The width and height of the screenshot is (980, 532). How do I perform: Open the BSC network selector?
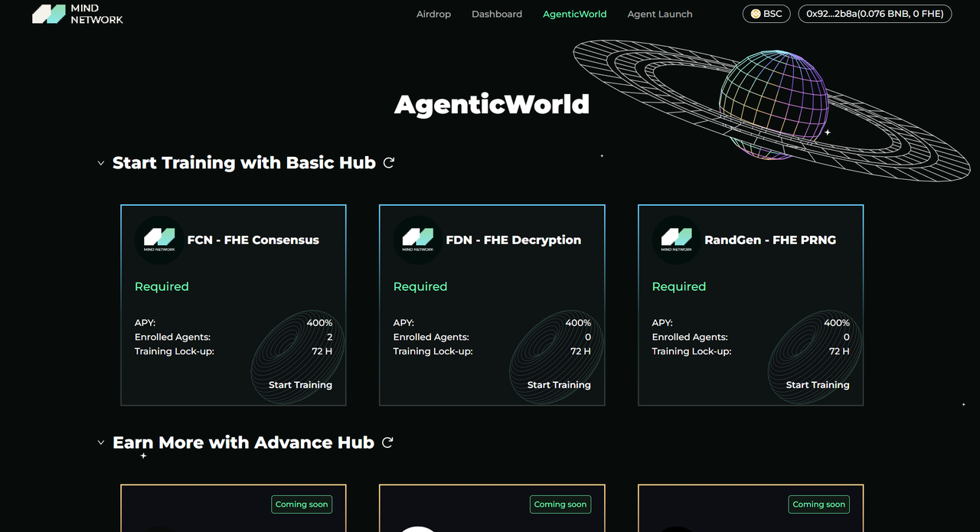coord(766,14)
